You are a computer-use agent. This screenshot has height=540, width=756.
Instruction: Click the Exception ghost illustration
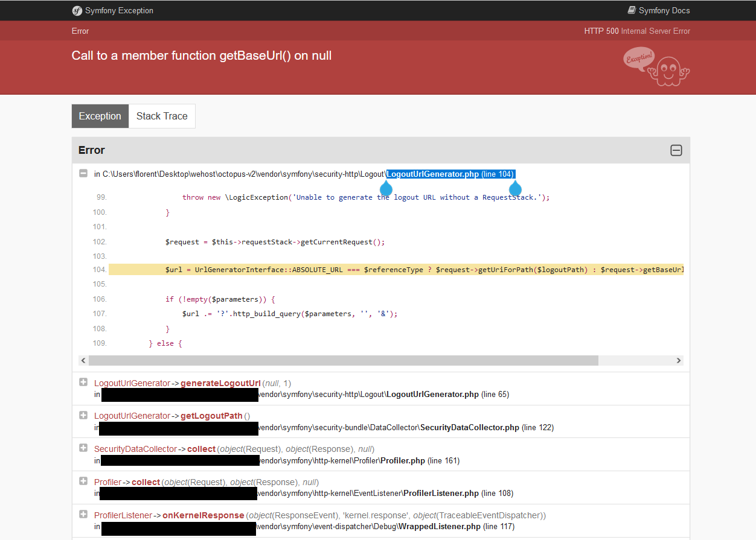click(656, 66)
